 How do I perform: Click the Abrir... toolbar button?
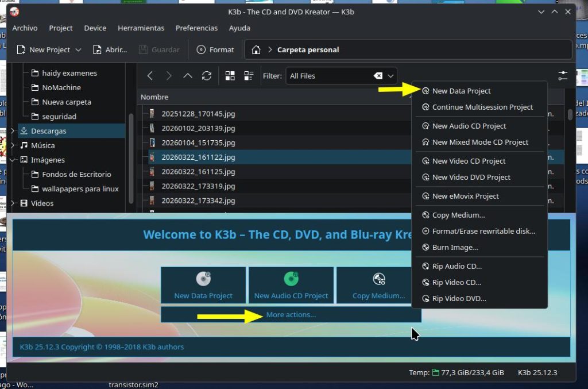[x=110, y=49]
